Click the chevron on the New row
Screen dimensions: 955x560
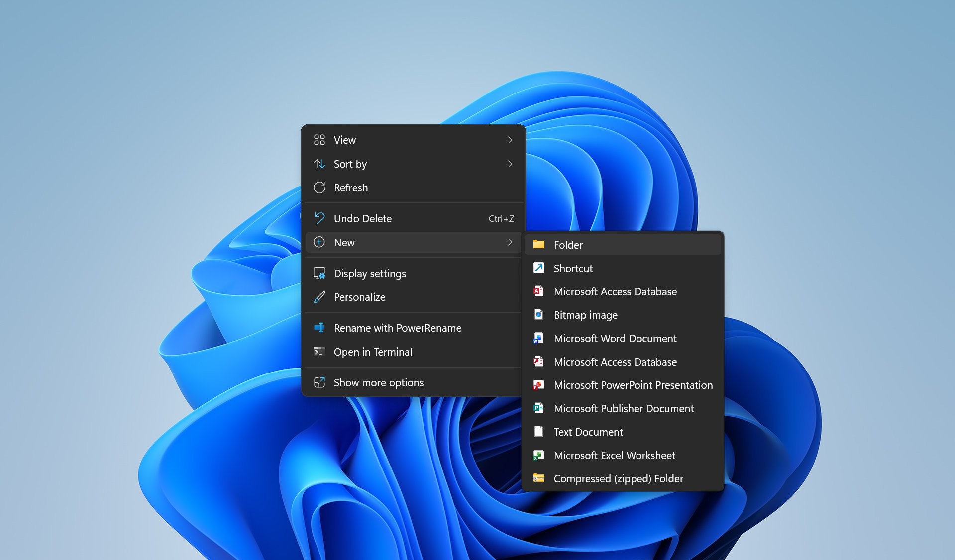(510, 242)
